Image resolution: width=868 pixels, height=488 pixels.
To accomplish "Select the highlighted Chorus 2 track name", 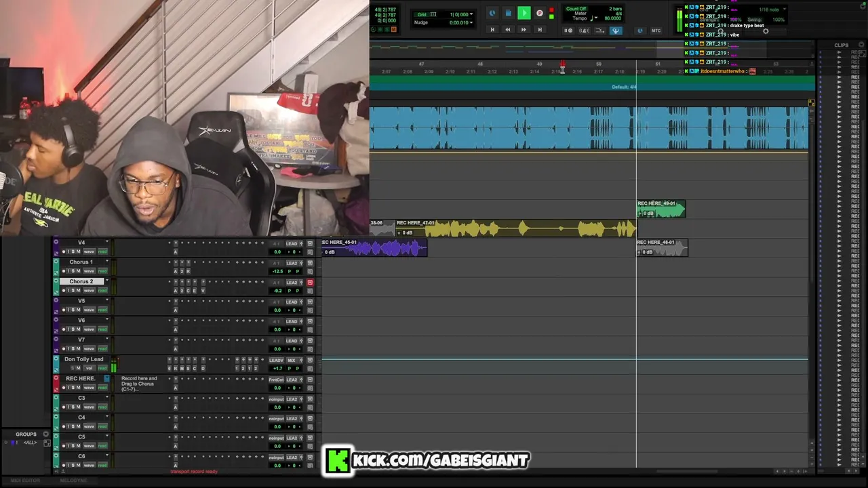I will click(81, 281).
